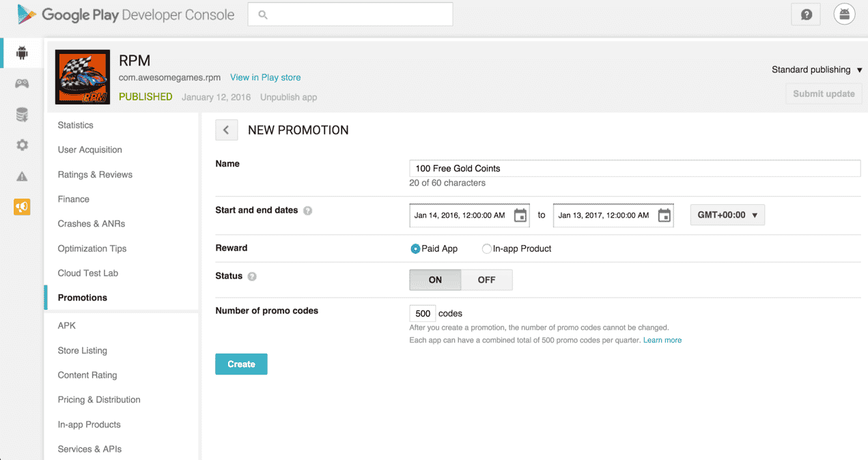Select the In-app Product reward option
This screenshot has width=868, height=460.
(x=487, y=249)
